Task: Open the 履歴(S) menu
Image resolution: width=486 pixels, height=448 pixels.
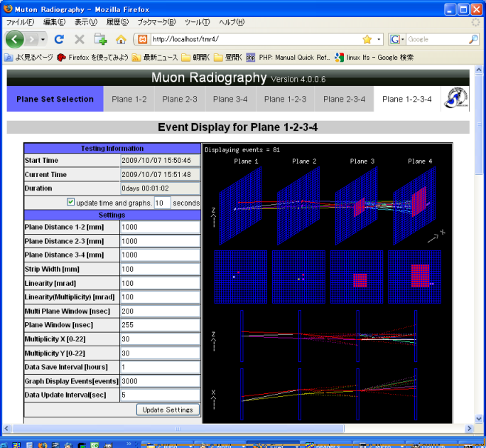Action: point(117,22)
